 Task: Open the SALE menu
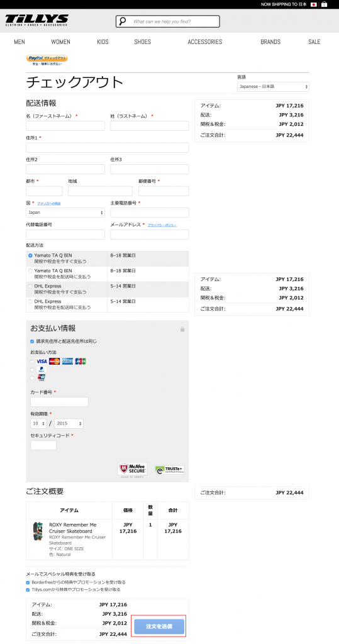(x=314, y=42)
